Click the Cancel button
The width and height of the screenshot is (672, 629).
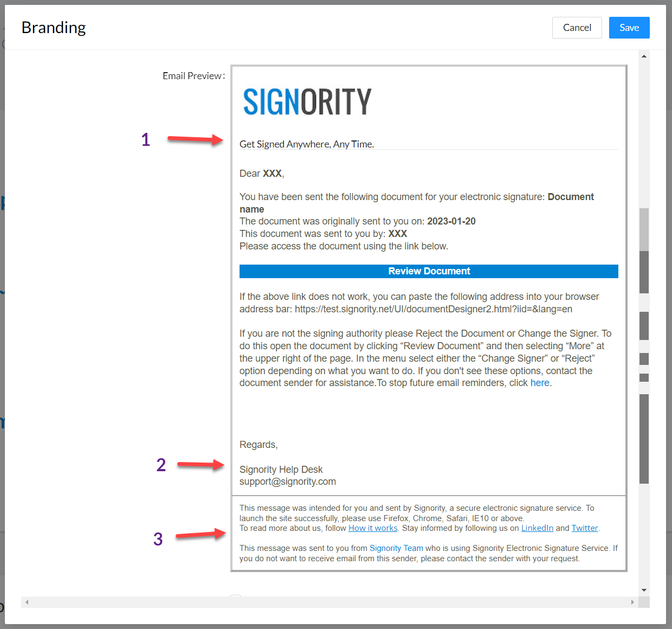[x=577, y=28]
